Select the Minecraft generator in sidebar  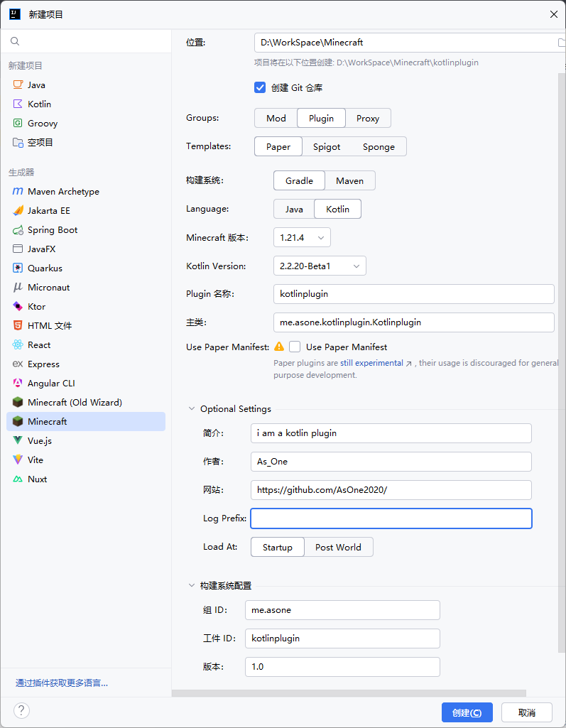coord(86,422)
